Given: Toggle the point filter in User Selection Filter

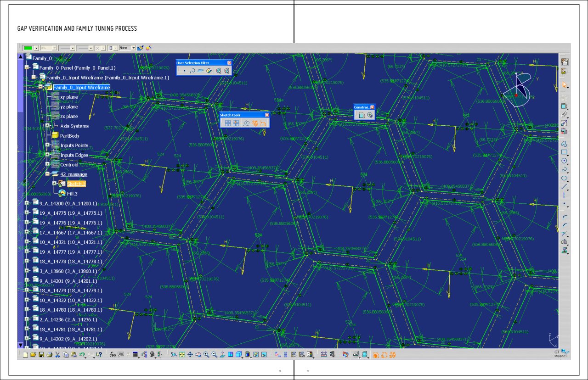Looking at the screenshot, I should [184, 71].
